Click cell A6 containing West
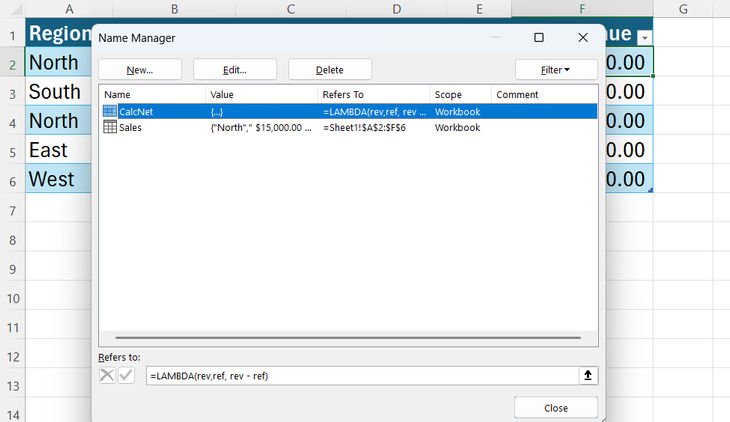This screenshot has width=730, height=422. tap(59, 178)
